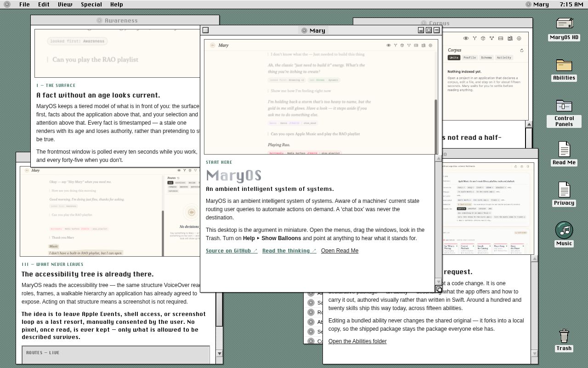Click the Trash icon on the desktop
This screenshot has width=588, height=368.
coord(564,340)
